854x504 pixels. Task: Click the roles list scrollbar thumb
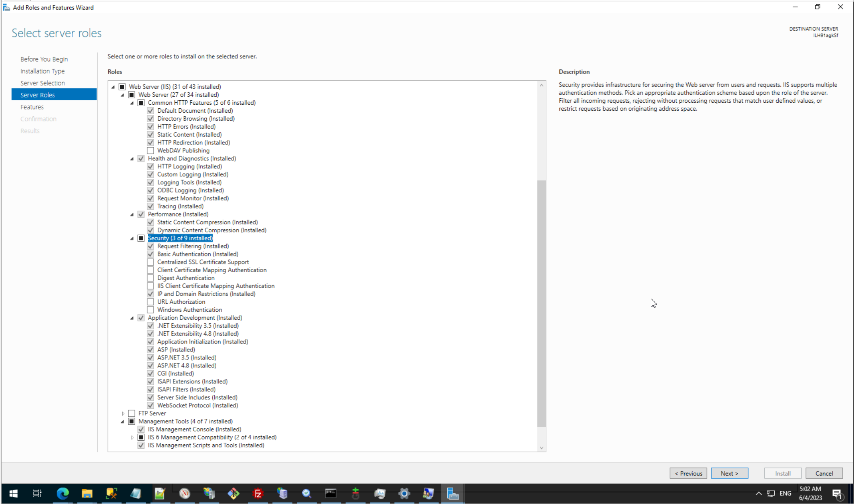tap(541, 303)
